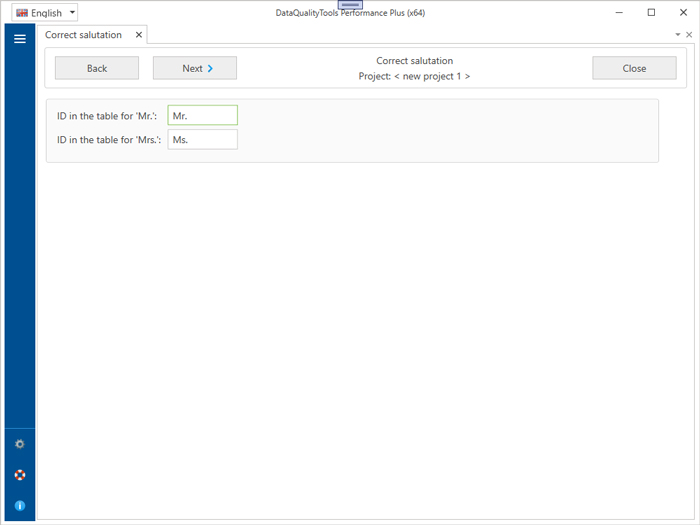This screenshot has height=525, width=700.
Task: Open help using the lifebuoy icon
Action: coord(19,475)
